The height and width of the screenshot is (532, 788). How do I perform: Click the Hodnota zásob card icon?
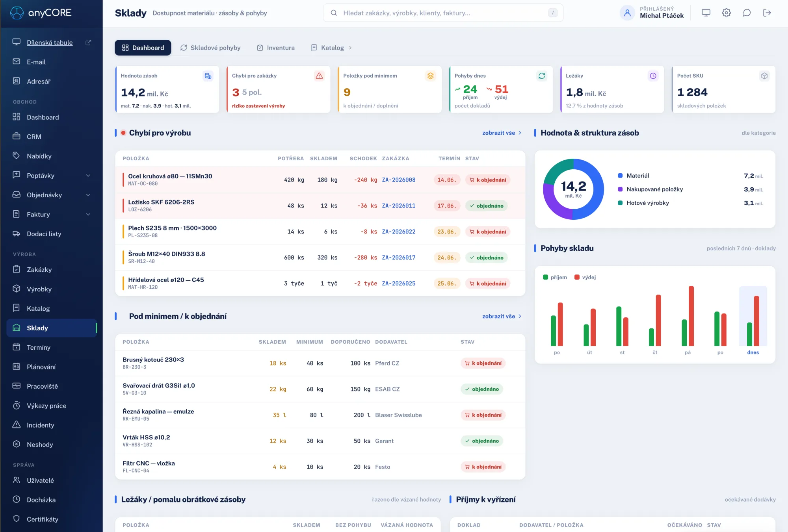[x=208, y=76]
